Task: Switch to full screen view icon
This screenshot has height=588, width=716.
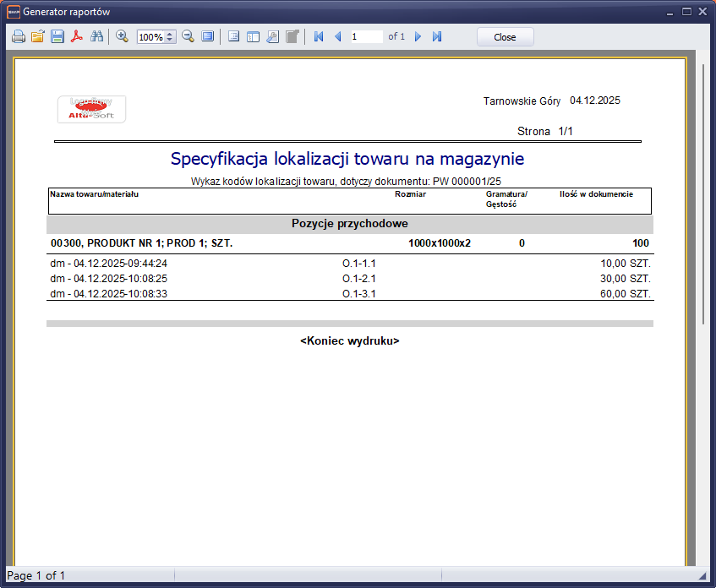Action: pyautogui.click(x=207, y=37)
